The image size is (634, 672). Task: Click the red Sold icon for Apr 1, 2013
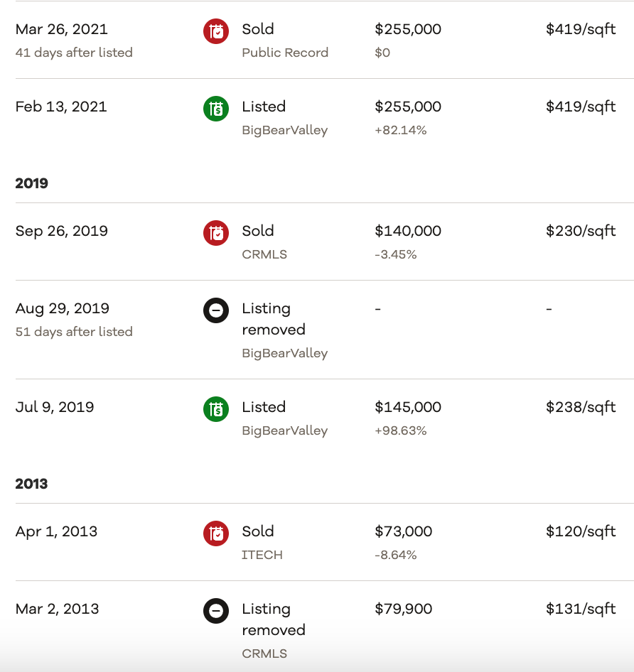click(216, 533)
